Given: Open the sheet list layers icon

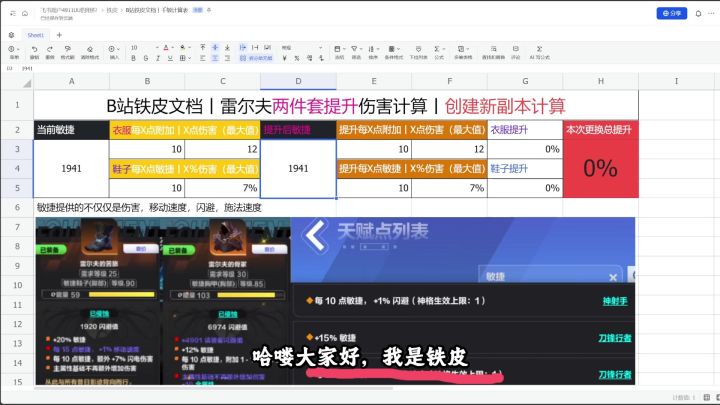Looking at the screenshot, I should [11, 35].
